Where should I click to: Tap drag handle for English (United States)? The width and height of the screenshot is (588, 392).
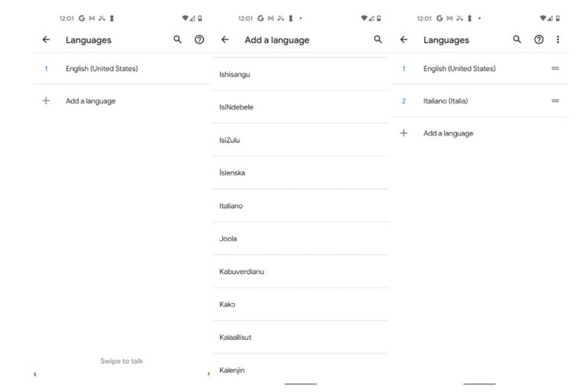pyautogui.click(x=555, y=69)
